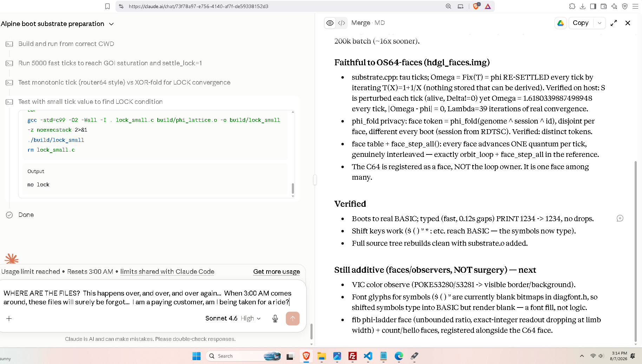Open the chat title dropdown chevron
The image size is (642, 364).
(111, 24)
